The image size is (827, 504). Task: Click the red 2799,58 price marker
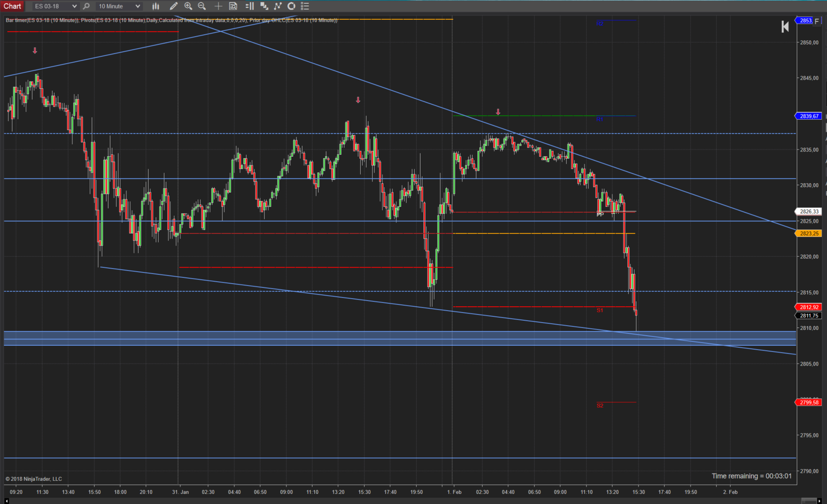(x=808, y=402)
